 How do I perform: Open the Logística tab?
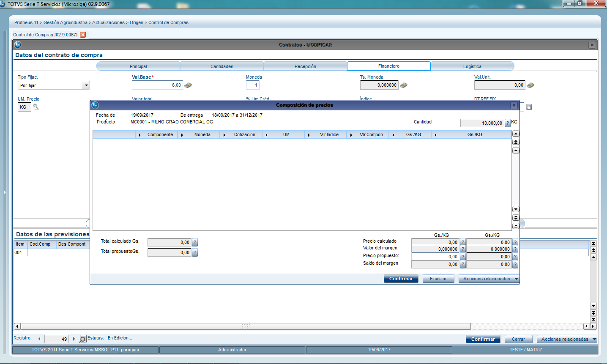point(472,66)
